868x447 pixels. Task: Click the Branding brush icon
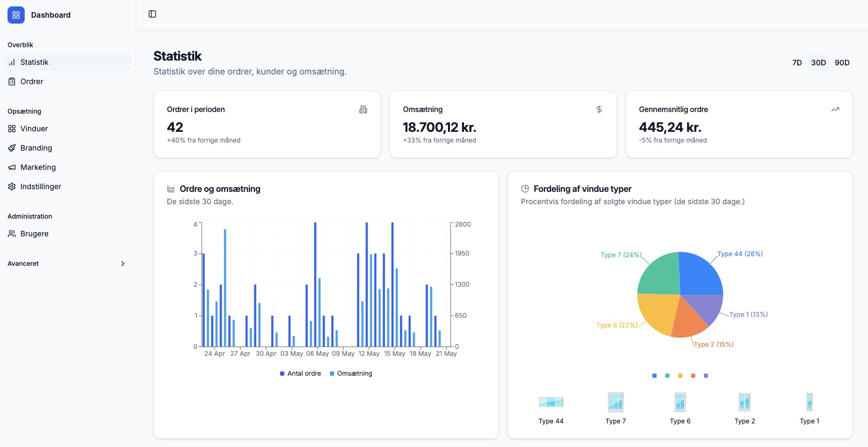(x=12, y=148)
